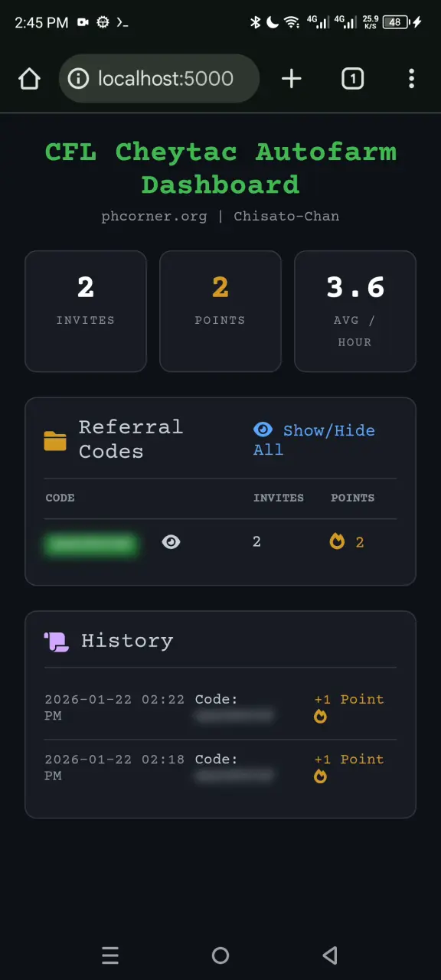This screenshot has height=980, width=441.
Task: Select the POINTS stat card
Action: 220,312
